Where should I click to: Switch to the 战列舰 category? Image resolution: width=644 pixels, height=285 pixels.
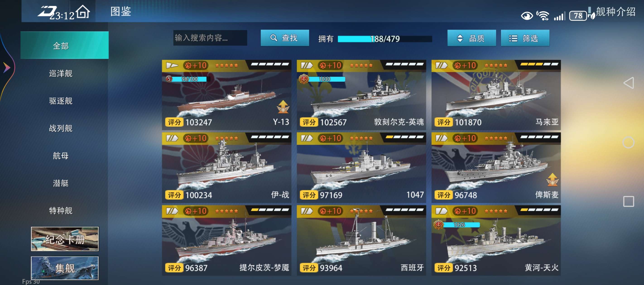(61, 128)
